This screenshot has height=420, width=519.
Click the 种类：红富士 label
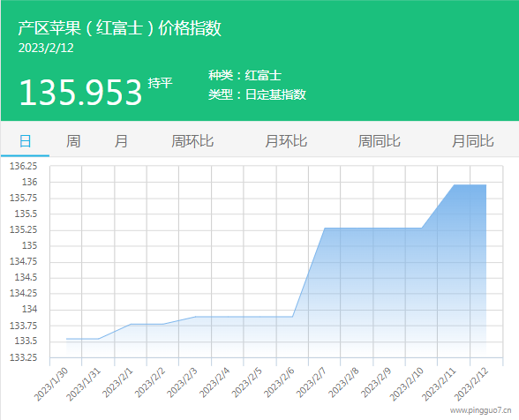click(245, 76)
